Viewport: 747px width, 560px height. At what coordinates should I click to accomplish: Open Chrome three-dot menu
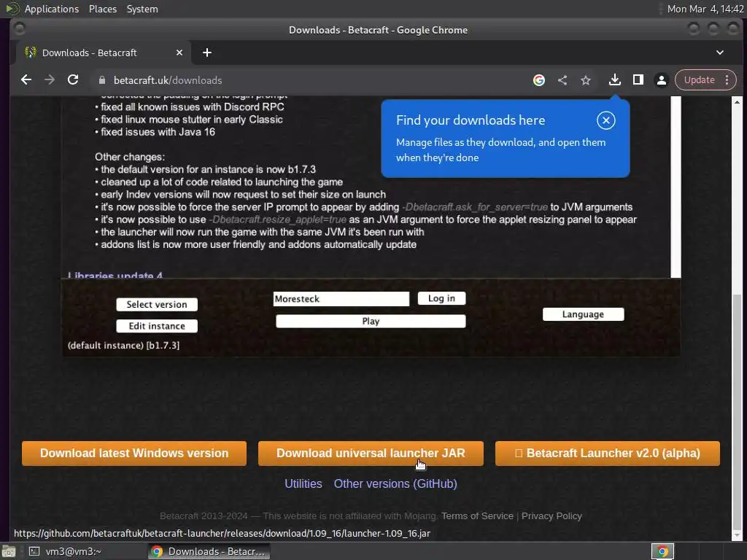pos(727,80)
